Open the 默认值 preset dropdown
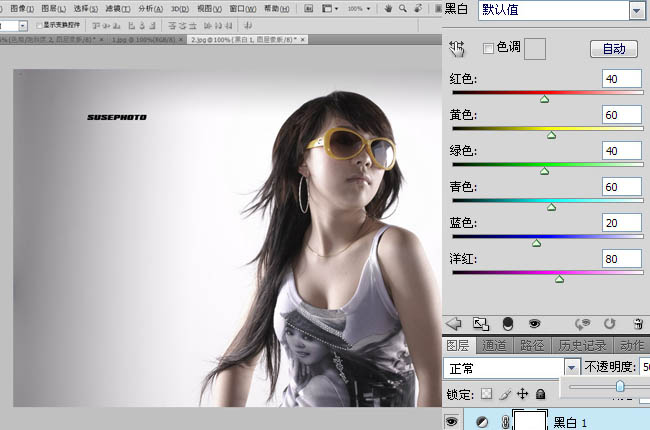This screenshot has width=650, height=430. click(x=635, y=10)
